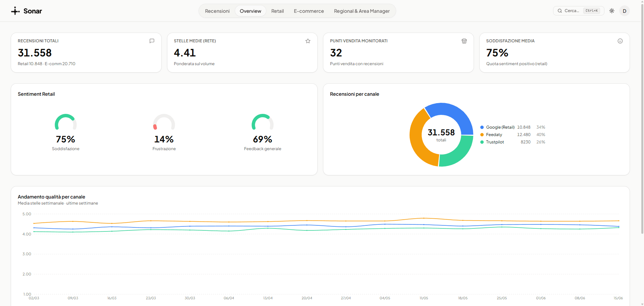Image resolution: width=644 pixels, height=306 pixels.
Task: Click the 11/05 date on chart axis
Action: (x=424, y=298)
